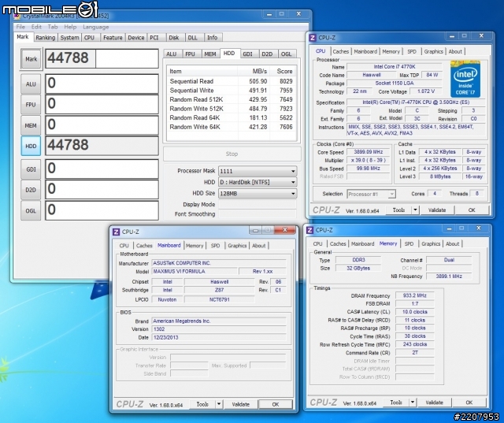
Task: Click the CPU-Z logo icon in the Mainboard window title bar
Action: [x=117, y=232]
